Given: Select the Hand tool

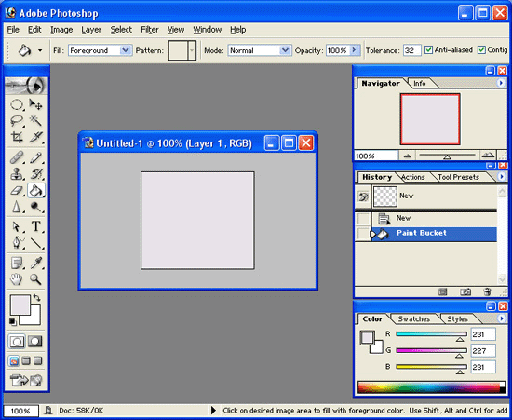Looking at the screenshot, I should (x=17, y=279).
